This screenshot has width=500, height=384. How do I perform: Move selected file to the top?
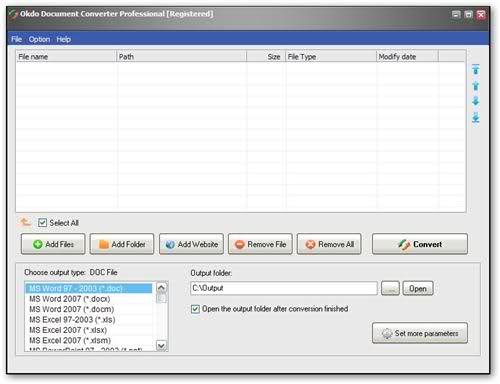click(x=476, y=69)
